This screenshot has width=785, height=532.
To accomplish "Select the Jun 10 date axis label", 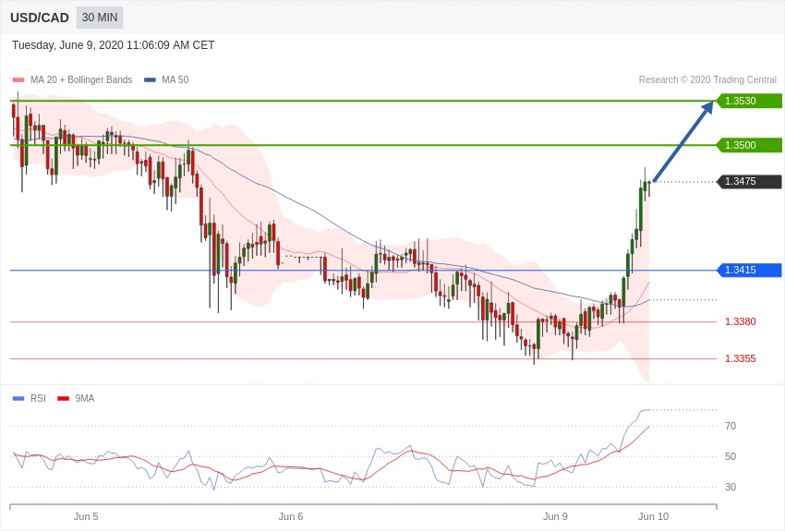I will coord(653,516).
